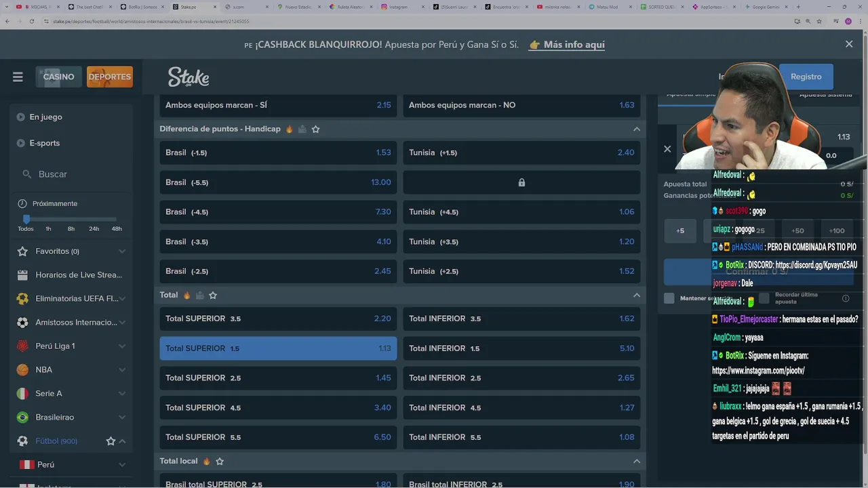868x488 pixels.
Task: Add +100 to the bet amount
Action: coord(837,230)
